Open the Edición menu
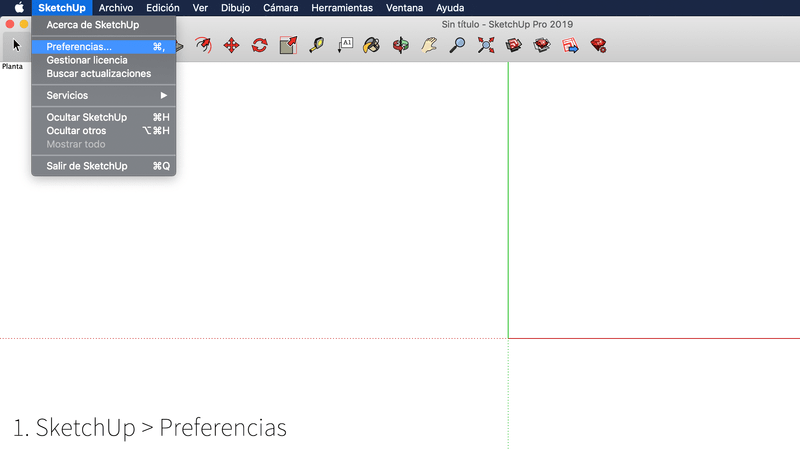800x450 pixels. 163,8
